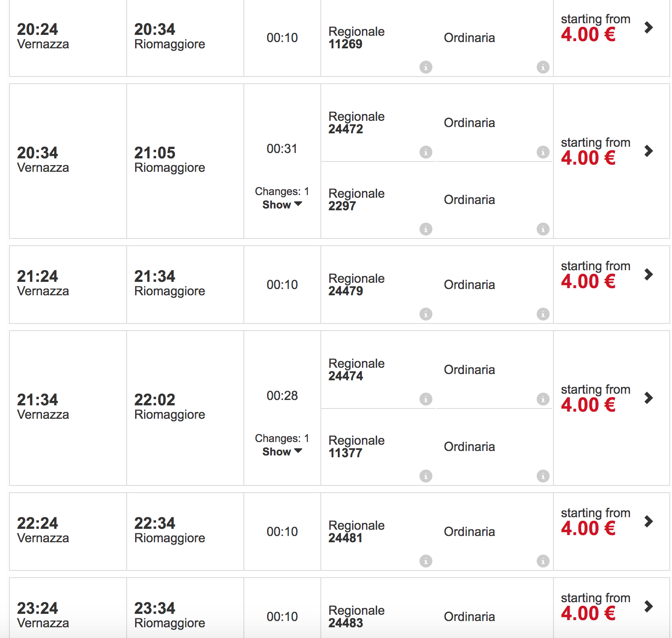
Task: Select 4.00 € price on 21:34 departure
Action: tap(588, 405)
